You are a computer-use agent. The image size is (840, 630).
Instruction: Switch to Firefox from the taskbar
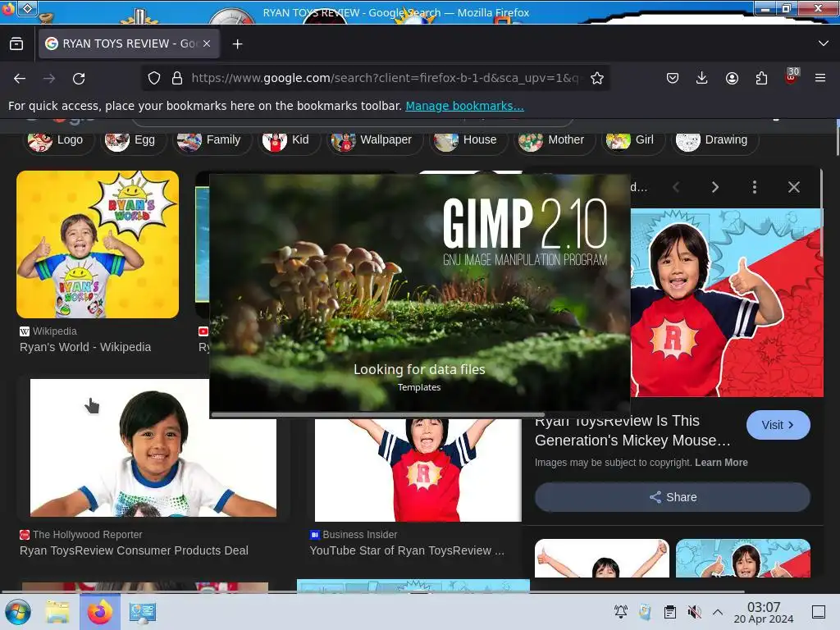point(100,612)
